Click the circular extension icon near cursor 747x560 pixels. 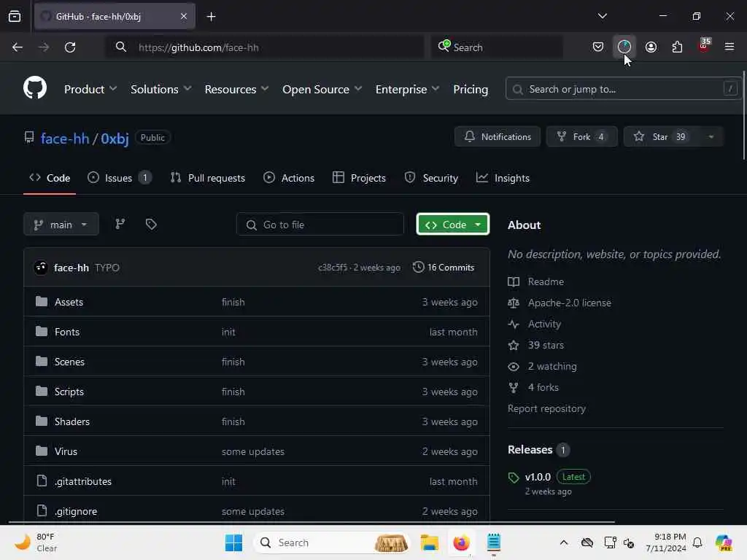click(x=624, y=47)
